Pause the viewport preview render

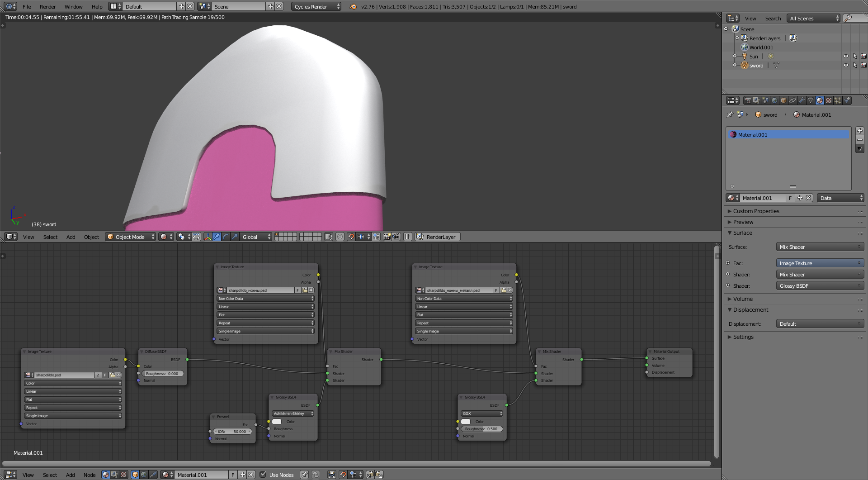(x=407, y=237)
